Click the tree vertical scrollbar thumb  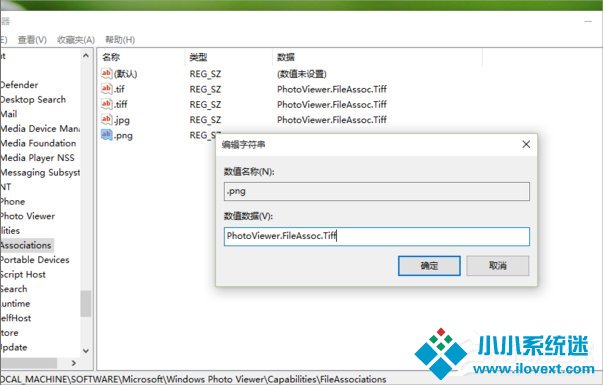click(x=86, y=303)
